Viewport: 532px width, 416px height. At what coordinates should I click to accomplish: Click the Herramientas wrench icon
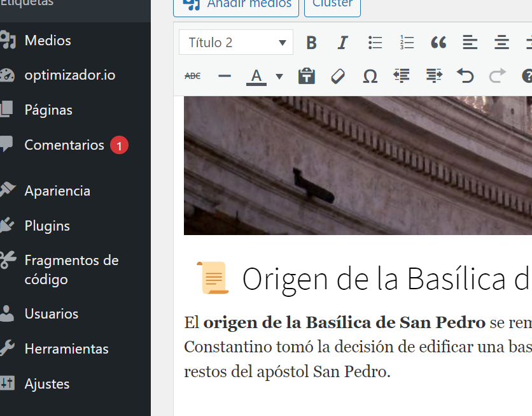tap(7, 348)
